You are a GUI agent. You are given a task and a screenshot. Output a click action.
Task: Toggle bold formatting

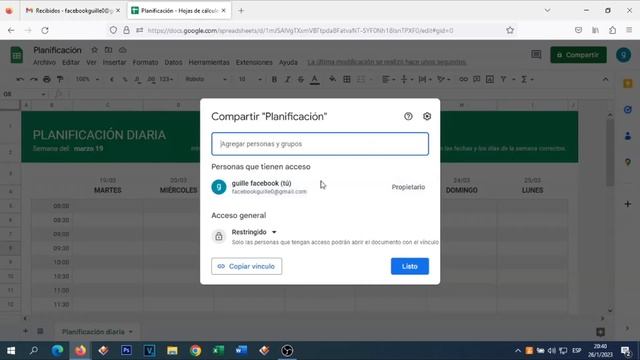click(x=274, y=79)
